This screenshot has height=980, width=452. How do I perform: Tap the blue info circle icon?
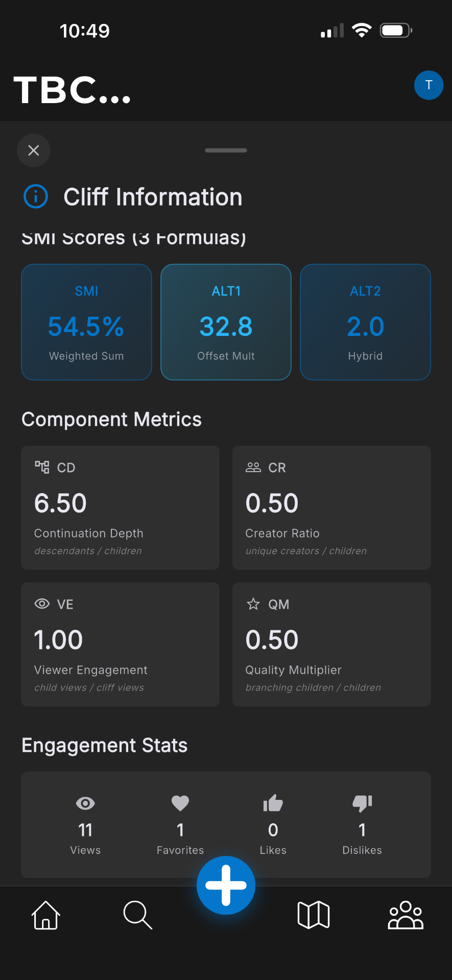tap(36, 197)
